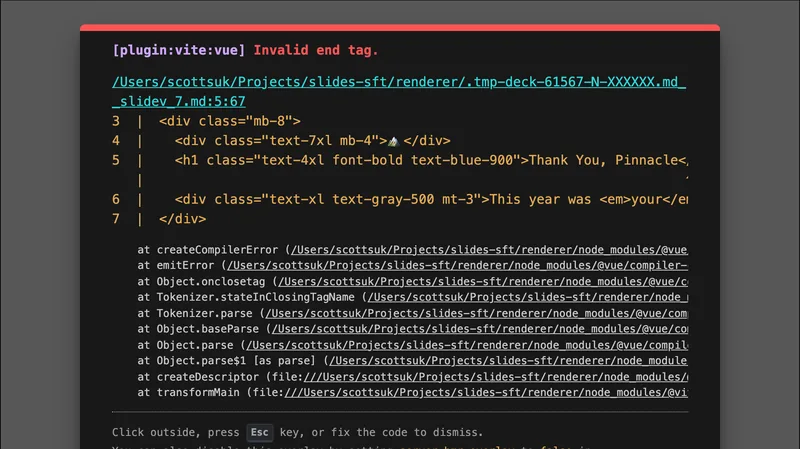Click the [plugin:vite:vue] label
The height and width of the screenshot is (449, 800).
tap(179, 50)
